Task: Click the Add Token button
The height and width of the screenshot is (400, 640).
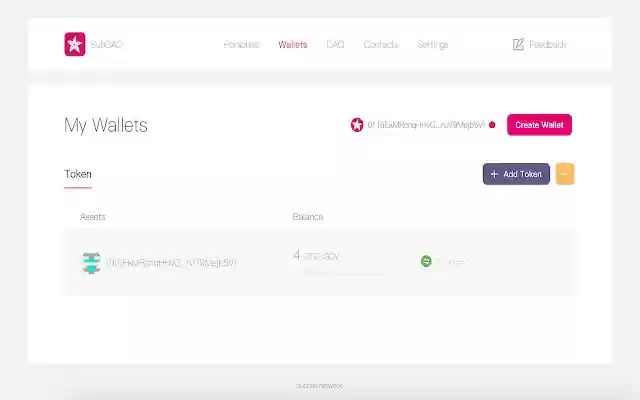Action: (516, 174)
